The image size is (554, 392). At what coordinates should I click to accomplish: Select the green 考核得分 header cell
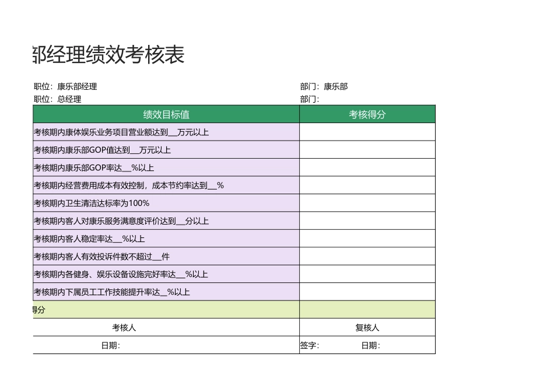(x=367, y=114)
